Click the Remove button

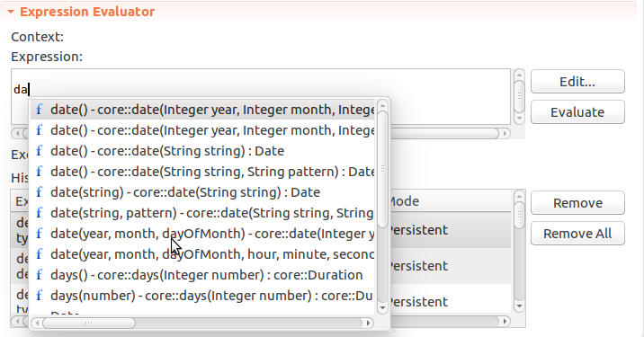pos(577,203)
